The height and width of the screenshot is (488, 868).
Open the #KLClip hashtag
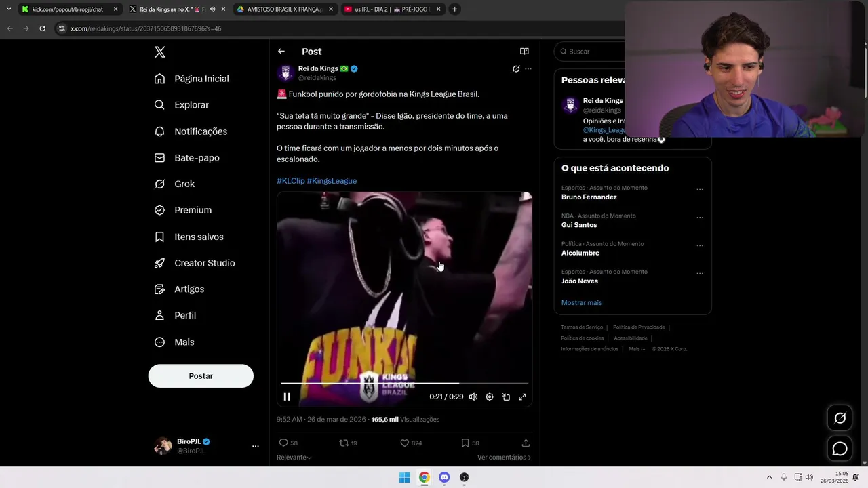point(291,181)
